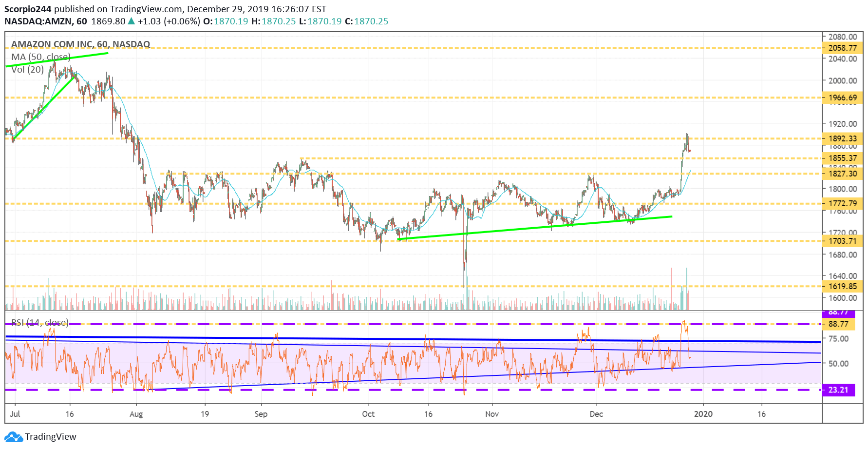Image resolution: width=868 pixels, height=450 pixels.
Task: Click the 19 date label after Aug
Action: point(205,414)
